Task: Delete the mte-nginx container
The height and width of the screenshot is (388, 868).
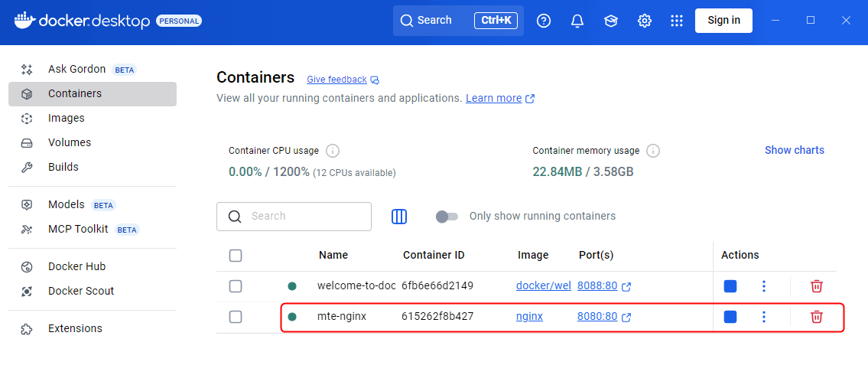Action: coord(816,317)
